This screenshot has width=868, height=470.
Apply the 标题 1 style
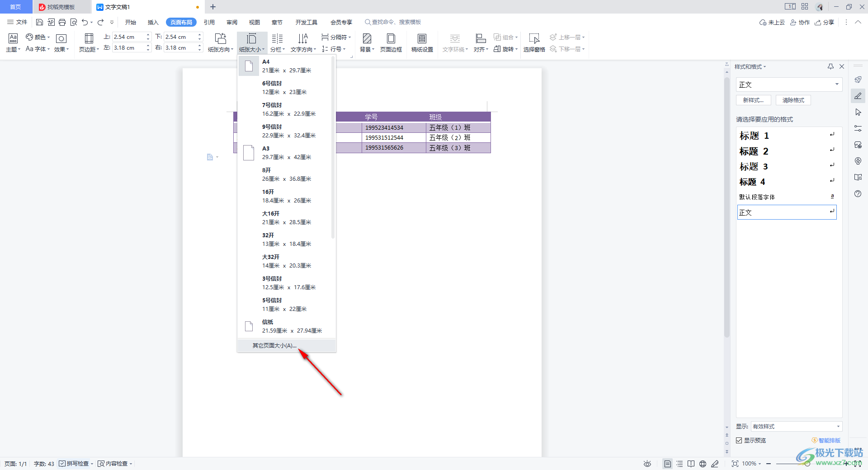(787, 136)
